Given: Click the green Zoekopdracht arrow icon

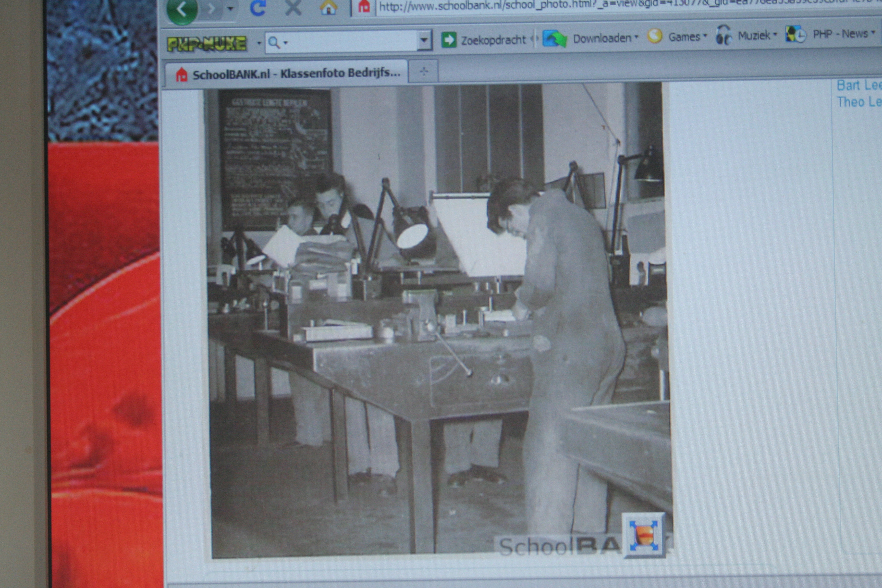Looking at the screenshot, I should tap(448, 40).
